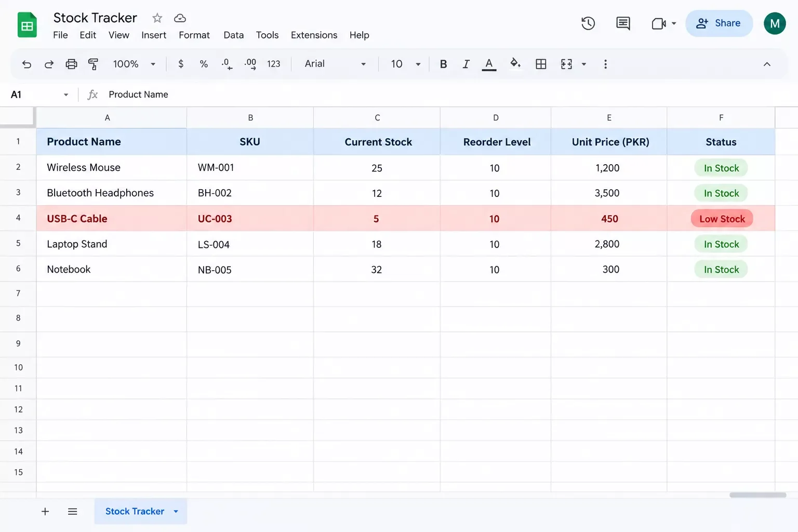Toggle bold formatting
798x532 pixels.
pos(443,64)
